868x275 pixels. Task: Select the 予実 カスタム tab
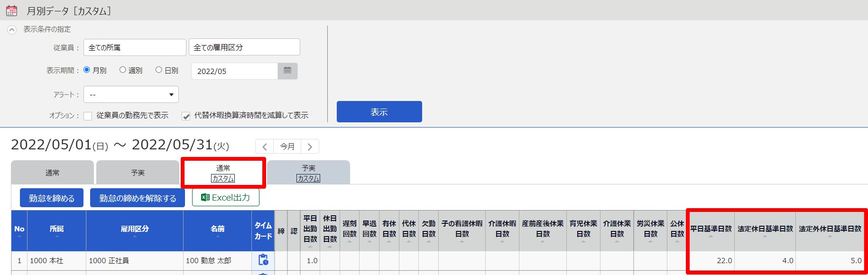[308, 173]
